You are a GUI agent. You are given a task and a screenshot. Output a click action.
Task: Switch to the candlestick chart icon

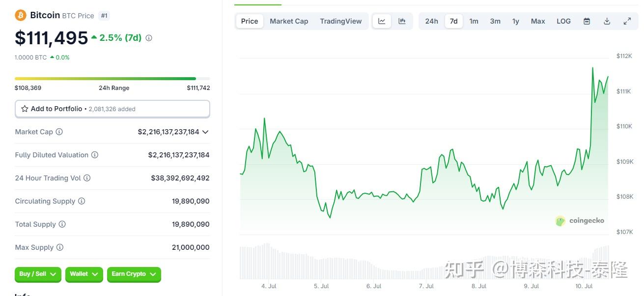[402, 21]
